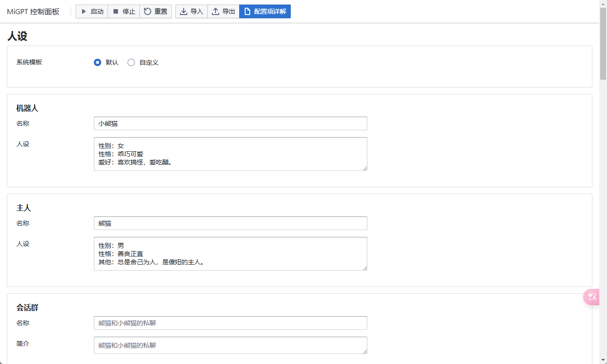Click the 机器人 名称 field with 小熊猫
This screenshot has width=607, height=364.
(231, 123)
